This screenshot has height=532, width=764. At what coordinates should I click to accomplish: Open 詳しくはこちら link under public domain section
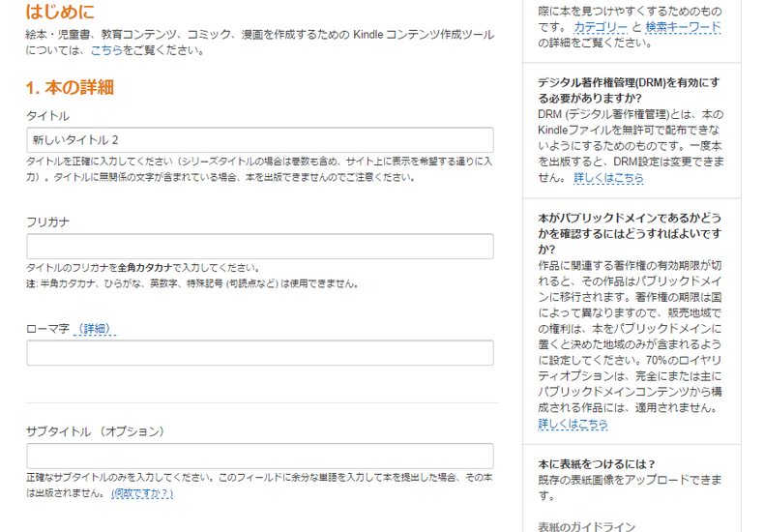pos(573,424)
